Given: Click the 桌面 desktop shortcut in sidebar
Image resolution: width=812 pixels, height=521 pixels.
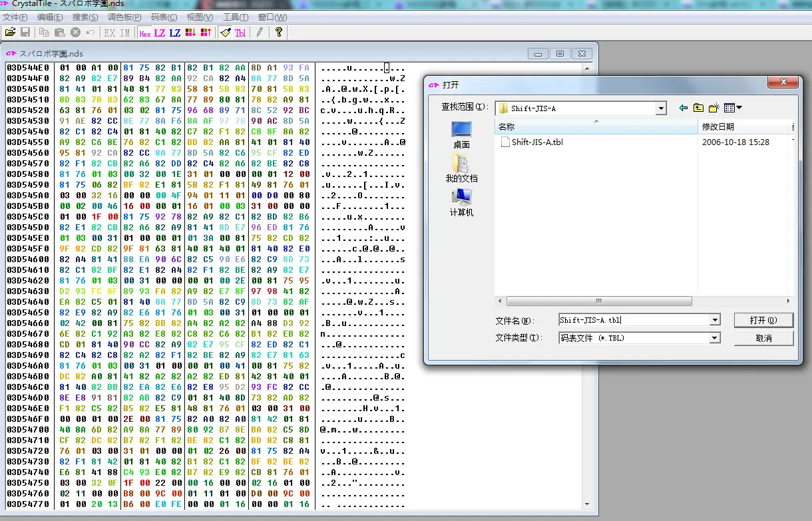Looking at the screenshot, I should [461, 134].
